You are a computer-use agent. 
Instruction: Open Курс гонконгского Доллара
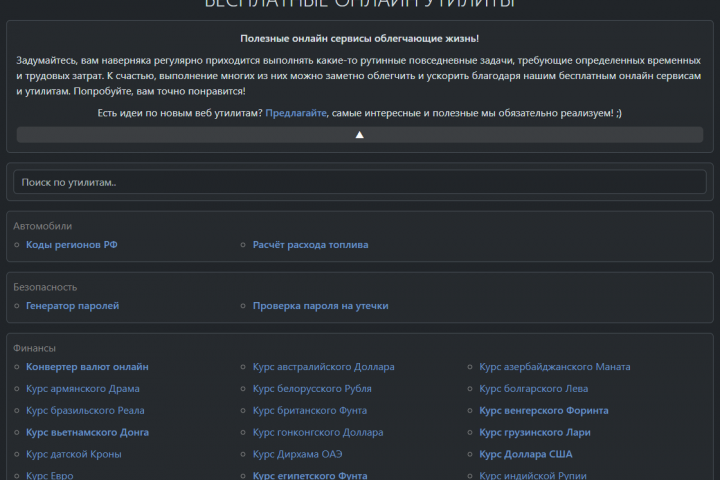click(317, 433)
